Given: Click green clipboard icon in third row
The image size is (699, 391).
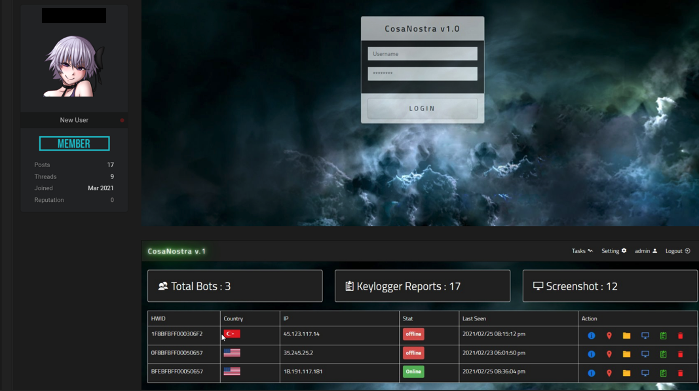Looking at the screenshot, I should pos(663,373).
